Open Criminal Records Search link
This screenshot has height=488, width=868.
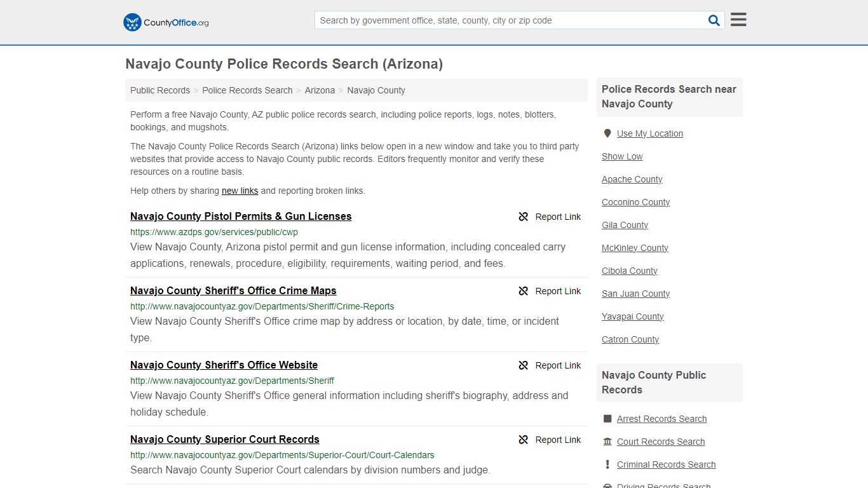pos(667,464)
